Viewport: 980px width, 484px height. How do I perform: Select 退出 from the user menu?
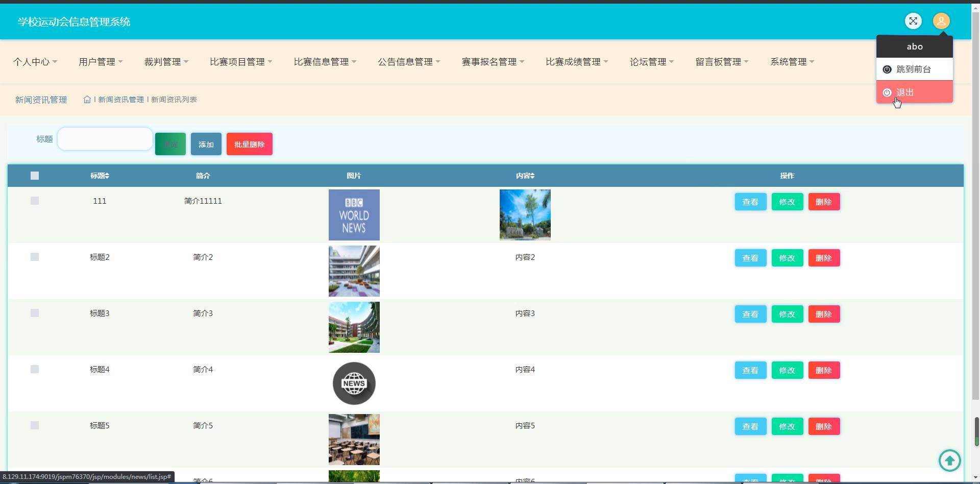tap(915, 92)
